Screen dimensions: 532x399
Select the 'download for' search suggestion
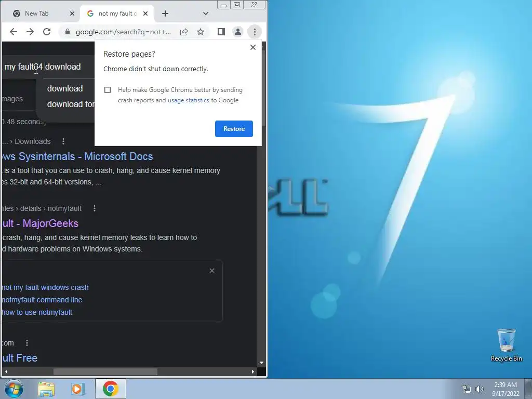pos(71,104)
